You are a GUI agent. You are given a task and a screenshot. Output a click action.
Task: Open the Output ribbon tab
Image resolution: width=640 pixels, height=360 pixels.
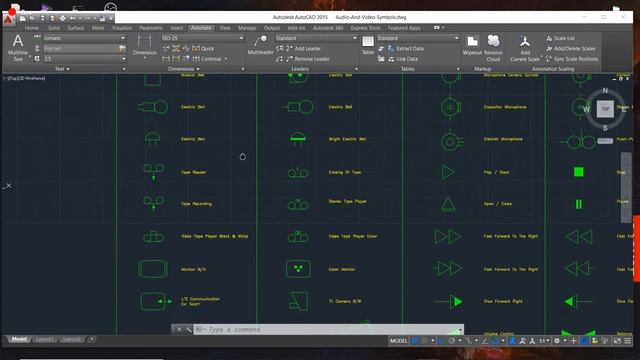click(x=272, y=28)
